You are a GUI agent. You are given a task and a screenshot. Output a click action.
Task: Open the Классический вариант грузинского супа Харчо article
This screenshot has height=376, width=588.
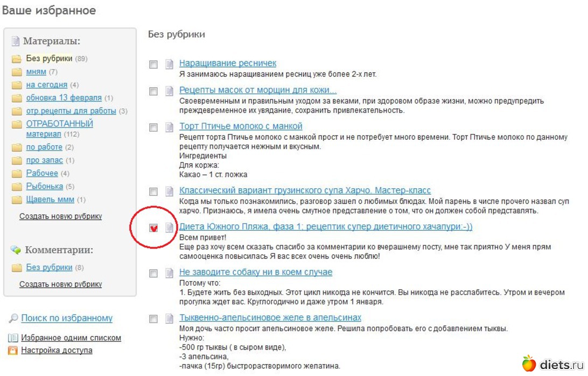click(x=305, y=191)
